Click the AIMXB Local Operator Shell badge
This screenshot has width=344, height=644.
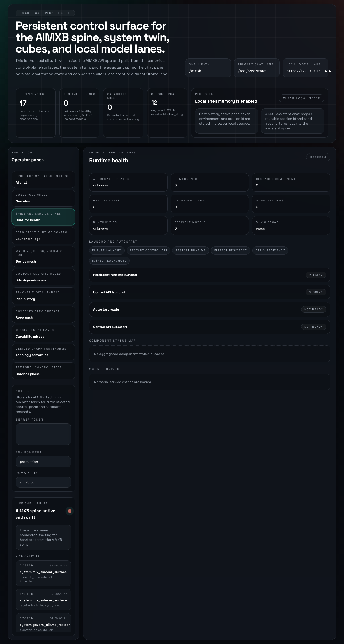coord(45,13)
